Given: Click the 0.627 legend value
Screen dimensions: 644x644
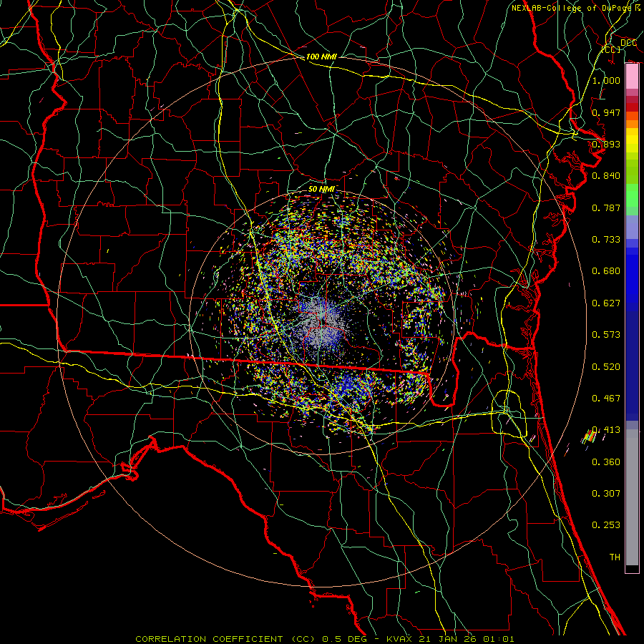Looking at the screenshot, I should pyautogui.click(x=606, y=303).
